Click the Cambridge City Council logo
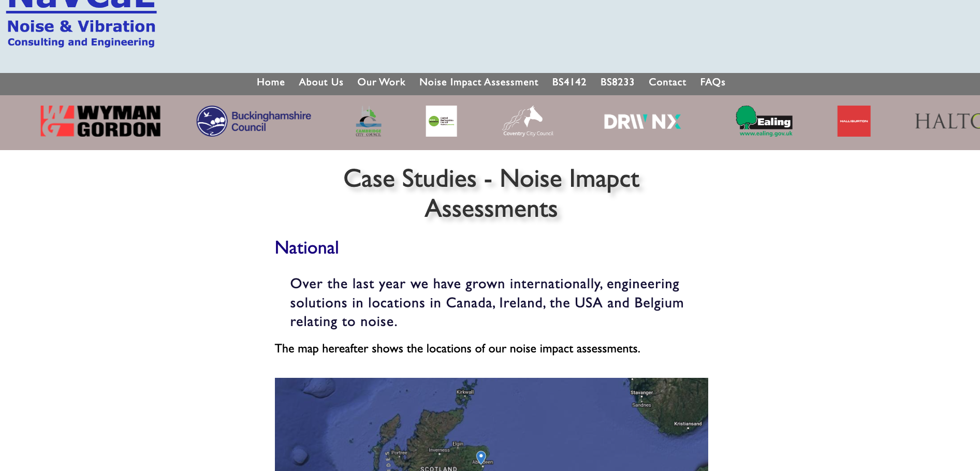 coord(369,122)
